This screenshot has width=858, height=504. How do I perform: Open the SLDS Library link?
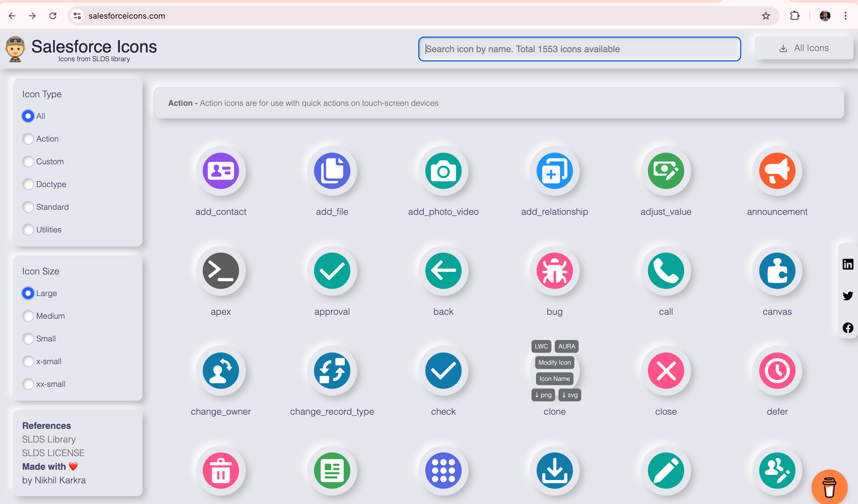[x=49, y=439]
